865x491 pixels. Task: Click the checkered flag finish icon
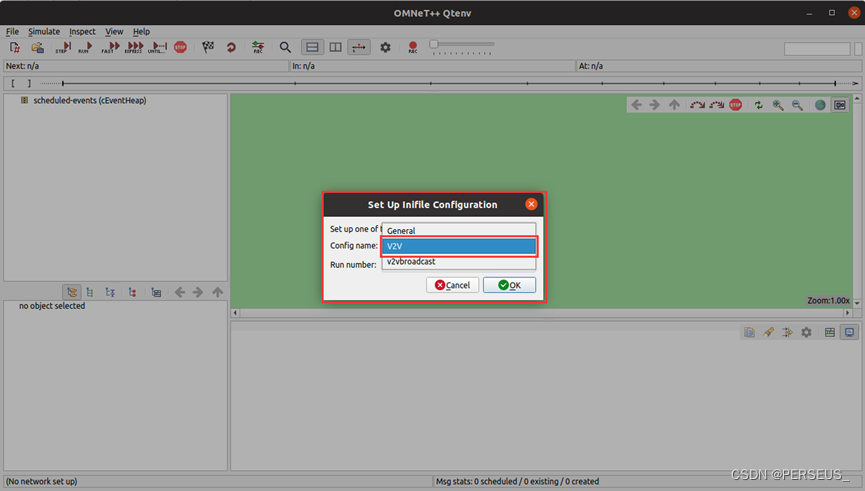[x=208, y=47]
